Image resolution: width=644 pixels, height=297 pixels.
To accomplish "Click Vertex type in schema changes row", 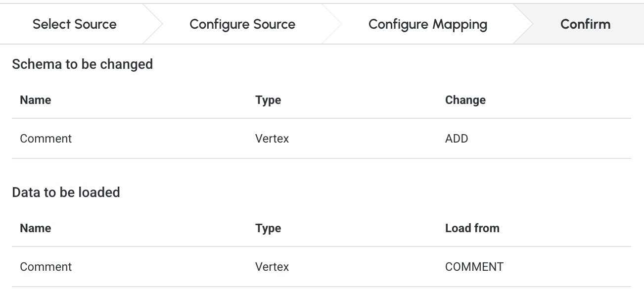I will tap(272, 139).
